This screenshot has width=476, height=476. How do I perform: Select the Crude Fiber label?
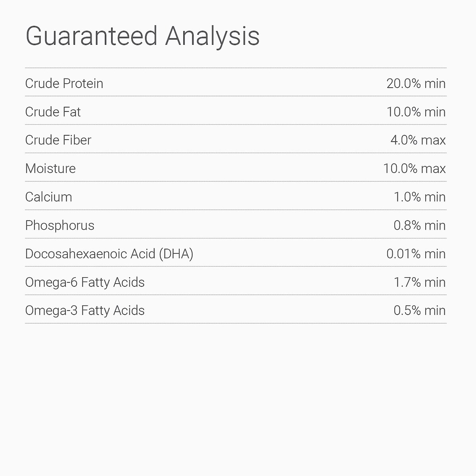point(58,140)
